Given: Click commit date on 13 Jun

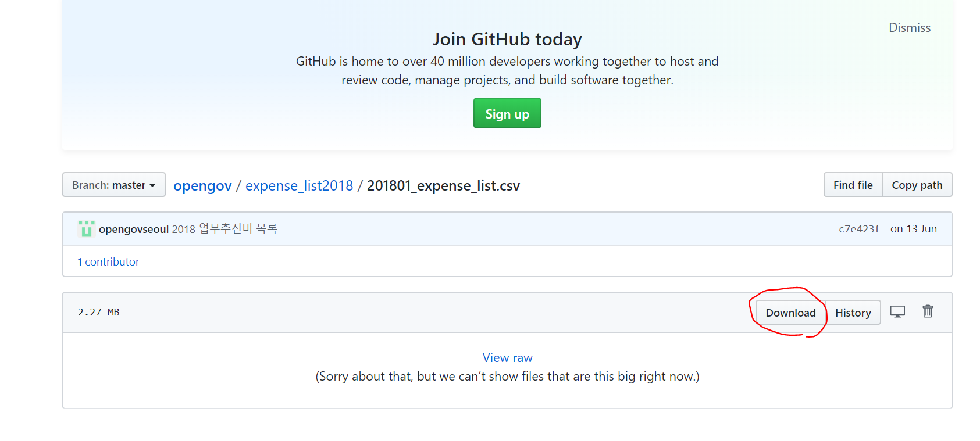Looking at the screenshot, I should tap(913, 229).
